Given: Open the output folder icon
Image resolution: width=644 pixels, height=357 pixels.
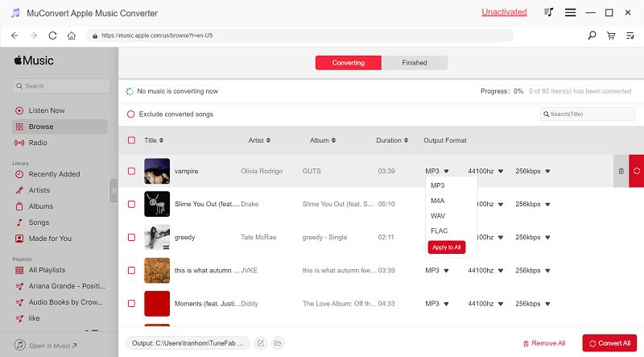Looking at the screenshot, I should pos(278,343).
